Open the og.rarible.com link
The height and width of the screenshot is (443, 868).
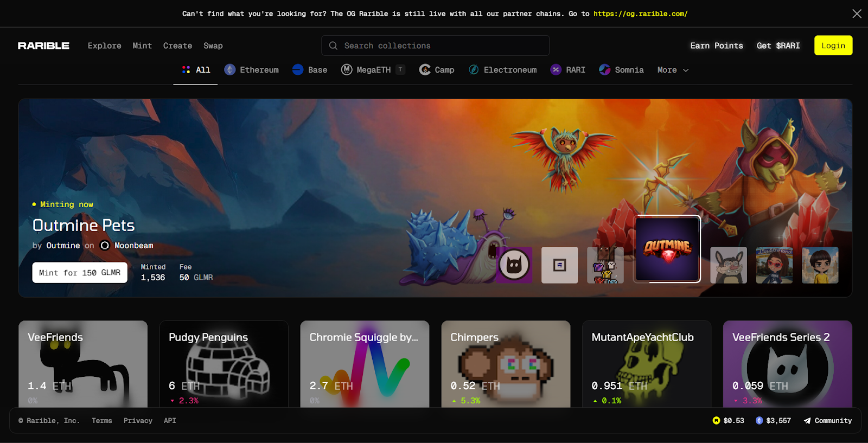point(640,14)
